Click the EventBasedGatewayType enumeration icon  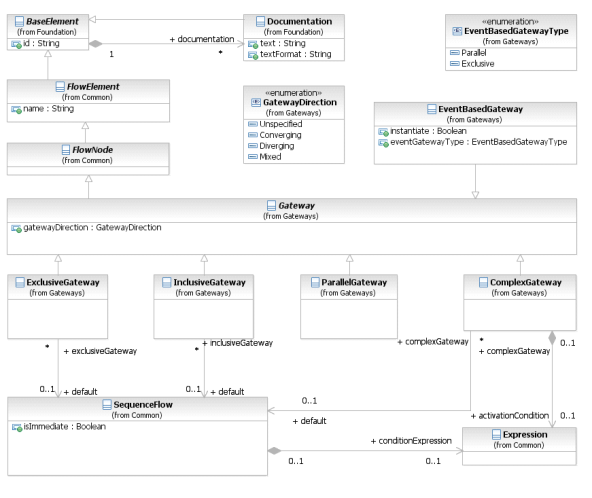click(x=457, y=31)
